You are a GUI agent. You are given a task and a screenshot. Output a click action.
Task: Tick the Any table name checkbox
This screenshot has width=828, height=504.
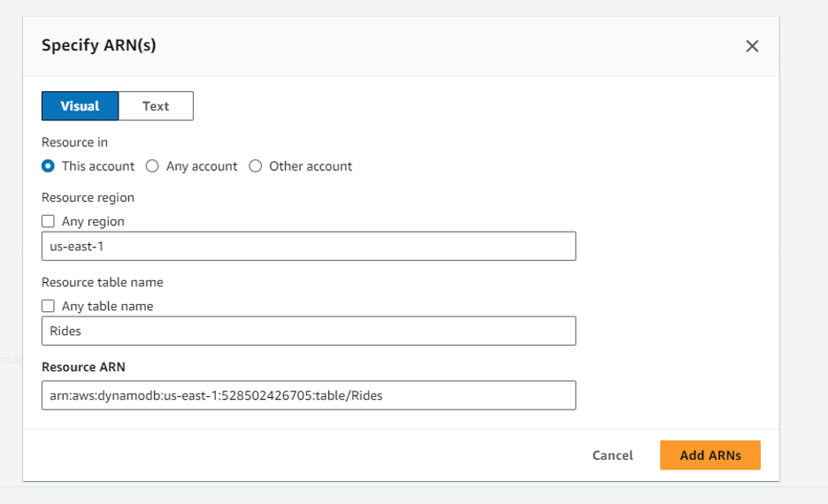[49, 306]
